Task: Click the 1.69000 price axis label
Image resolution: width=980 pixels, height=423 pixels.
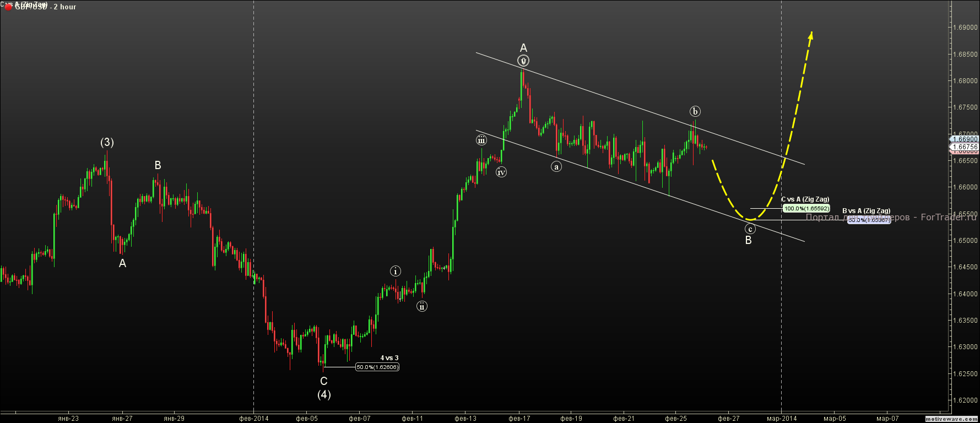Action: (966, 28)
